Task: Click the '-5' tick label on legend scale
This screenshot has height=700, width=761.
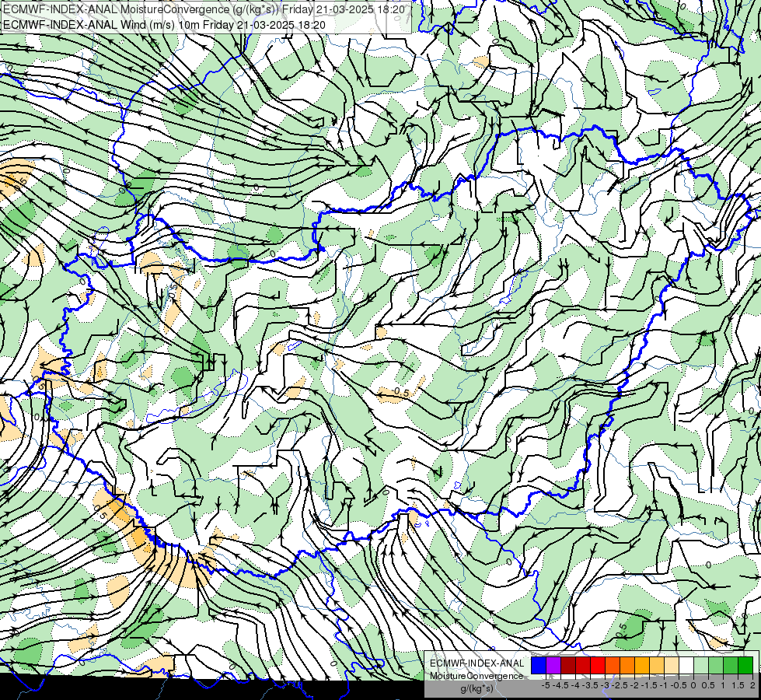Action: [x=546, y=685]
